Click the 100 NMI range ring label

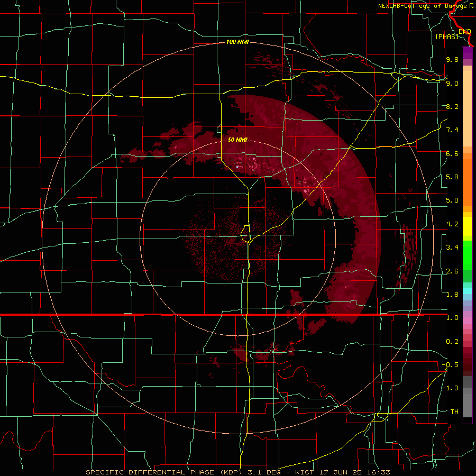pyautogui.click(x=237, y=42)
